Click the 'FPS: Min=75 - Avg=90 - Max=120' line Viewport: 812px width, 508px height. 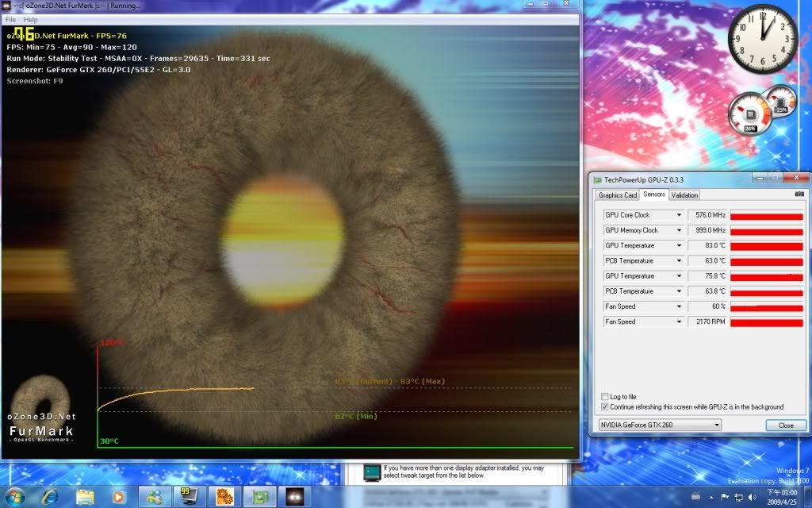pyautogui.click(x=72, y=47)
